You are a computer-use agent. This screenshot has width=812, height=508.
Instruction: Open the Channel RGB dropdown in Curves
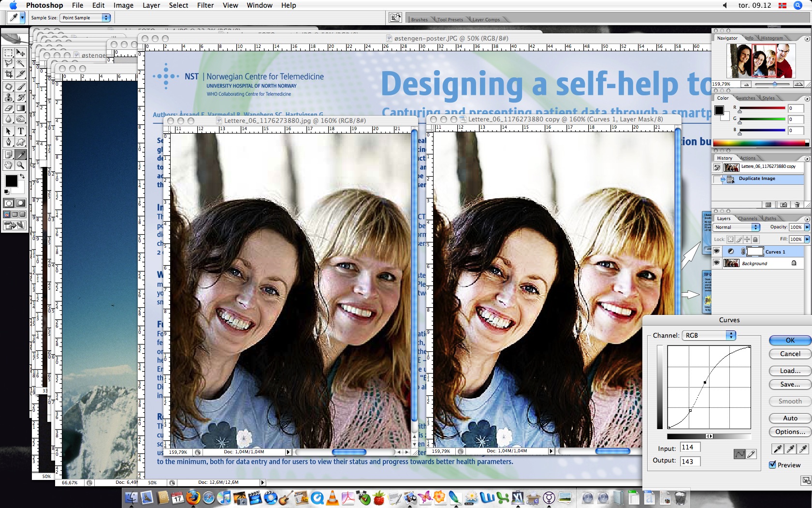(709, 335)
